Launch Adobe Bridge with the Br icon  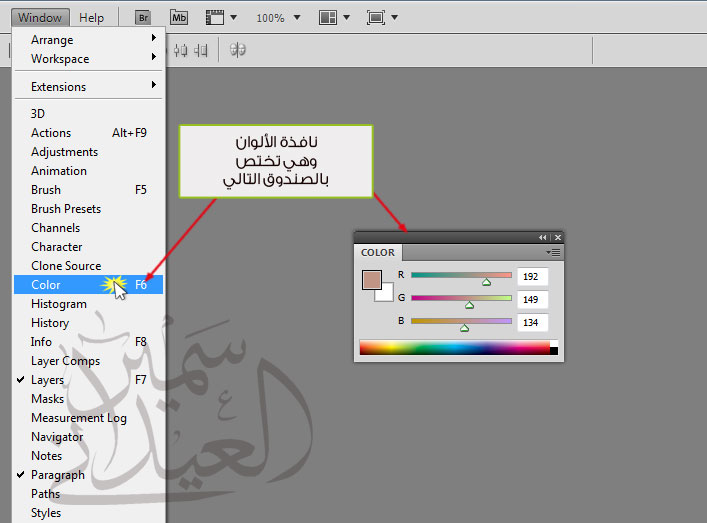143,18
